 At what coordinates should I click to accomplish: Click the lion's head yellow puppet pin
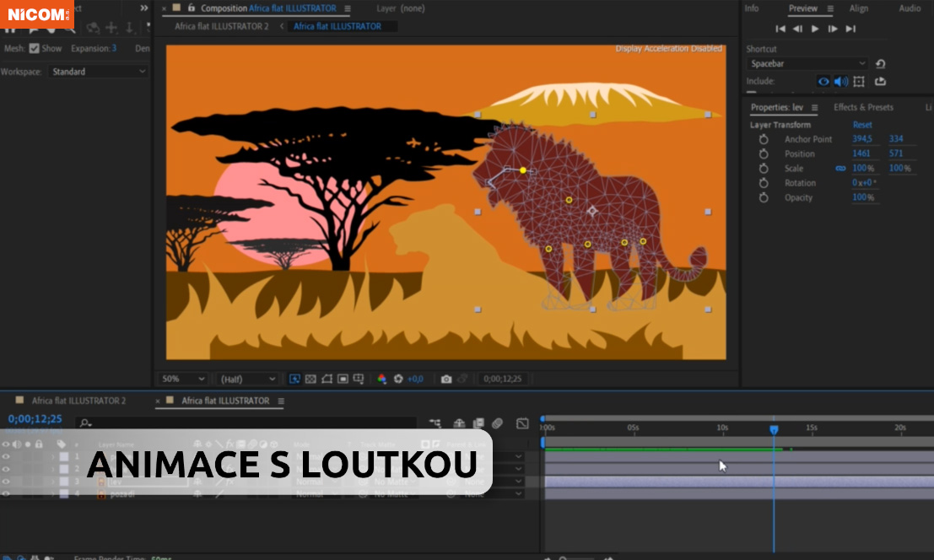point(523,170)
